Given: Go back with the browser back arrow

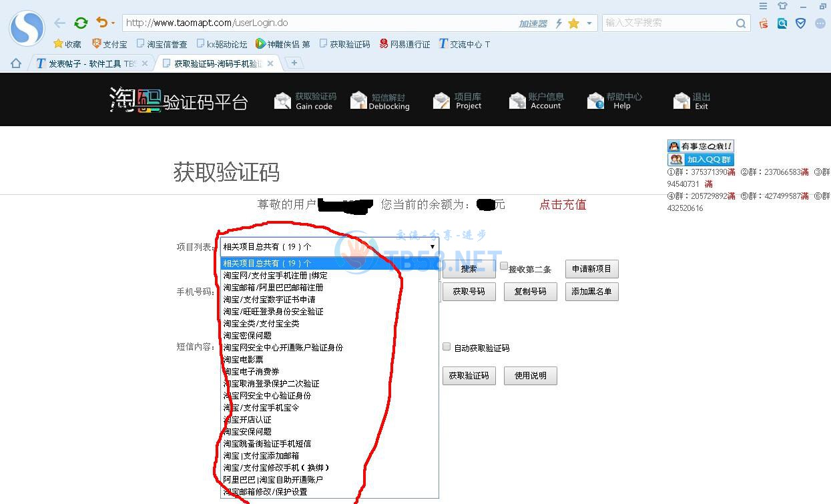Looking at the screenshot, I should click(60, 23).
